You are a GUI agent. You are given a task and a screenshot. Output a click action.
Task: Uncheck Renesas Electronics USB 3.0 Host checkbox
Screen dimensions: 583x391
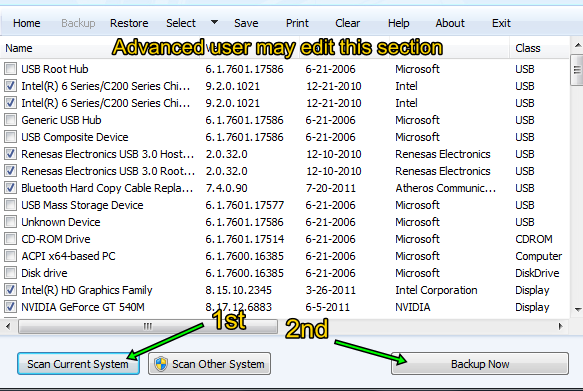(x=10, y=154)
